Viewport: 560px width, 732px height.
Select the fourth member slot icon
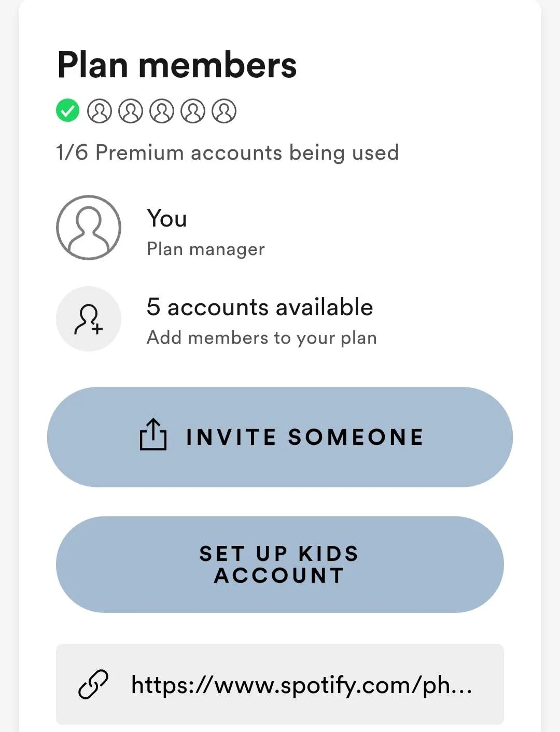162,111
